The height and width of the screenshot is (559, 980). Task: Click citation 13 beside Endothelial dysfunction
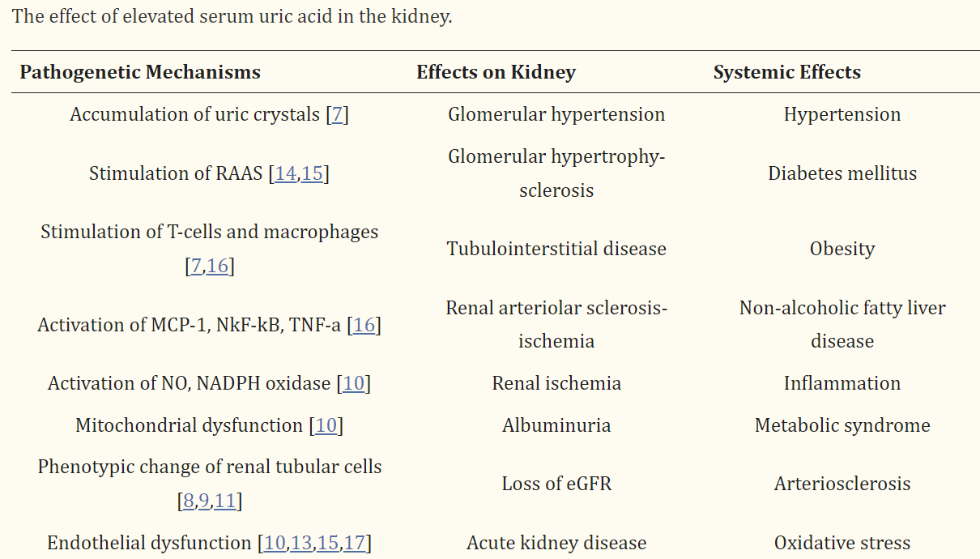[301, 543]
